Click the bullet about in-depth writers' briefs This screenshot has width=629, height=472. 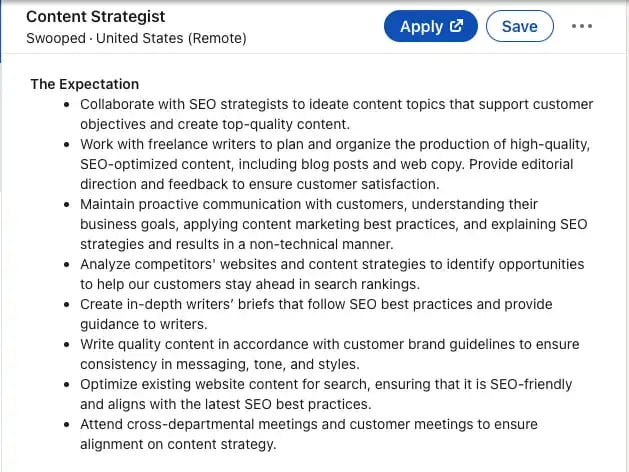(x=316, y=304)
